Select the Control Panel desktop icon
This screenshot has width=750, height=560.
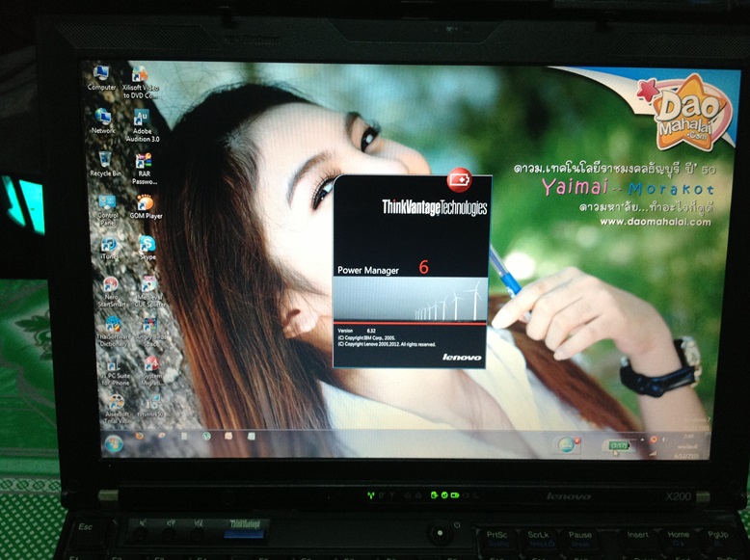tap(108, 210)
